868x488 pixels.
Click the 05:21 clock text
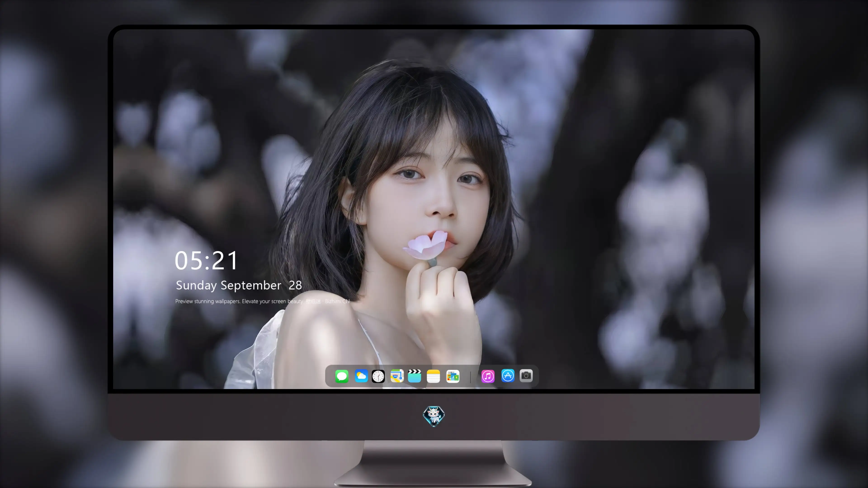(206, 260)
